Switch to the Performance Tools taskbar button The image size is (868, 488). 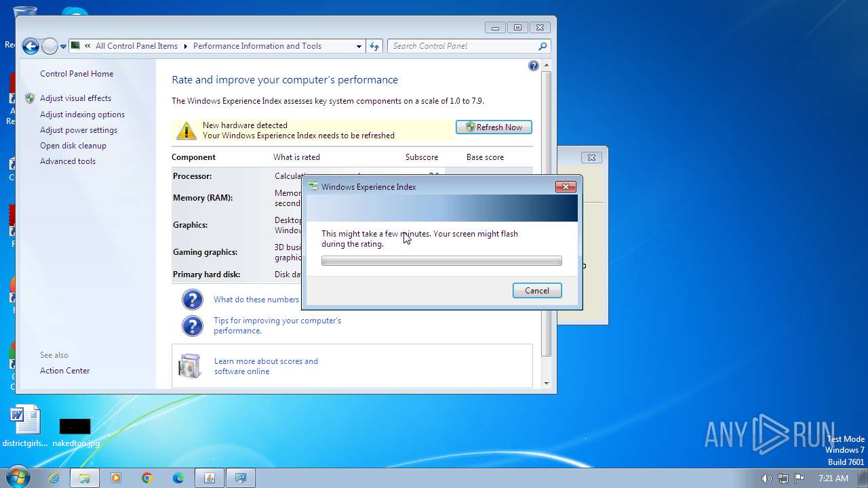coord(241,478)
